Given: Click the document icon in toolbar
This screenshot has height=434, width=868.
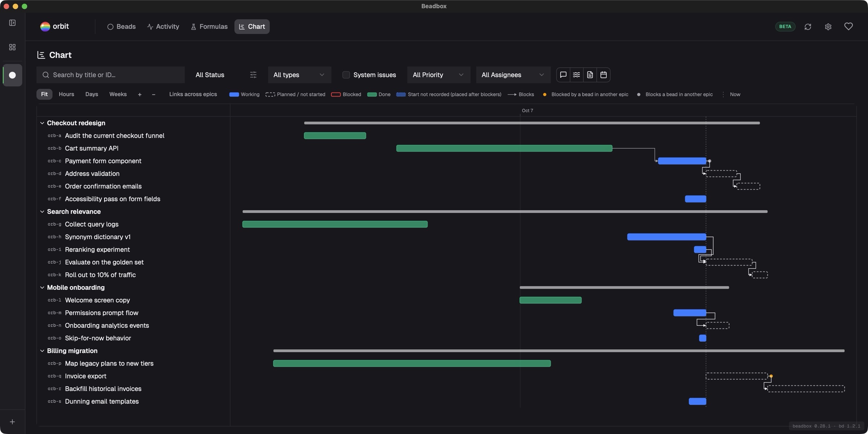Looking at the screenshot, I should [x=590, y=75].
